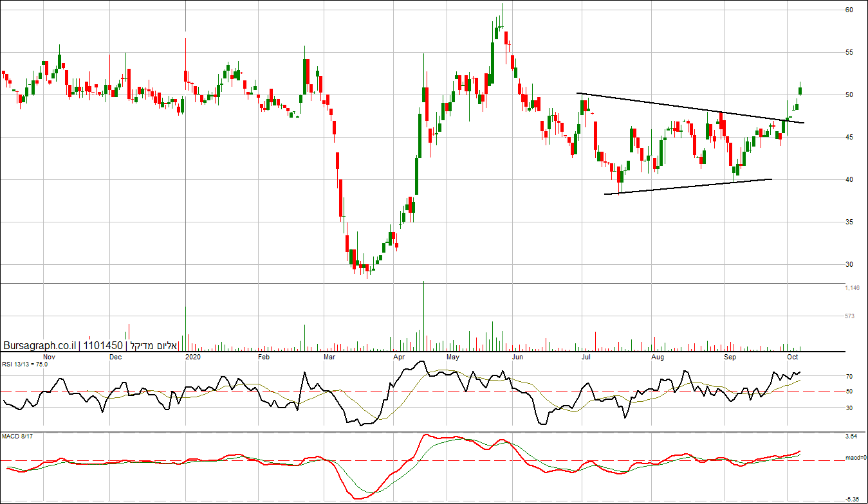Select the rising lower support trendline
This screenshot has height=504, width=868.
(x=688, y=186)
